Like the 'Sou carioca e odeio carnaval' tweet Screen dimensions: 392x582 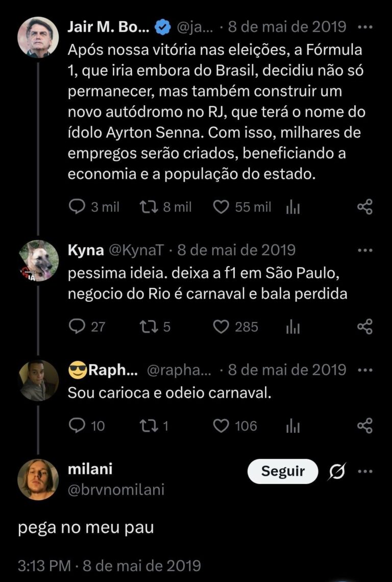click(x=220, y=425)
